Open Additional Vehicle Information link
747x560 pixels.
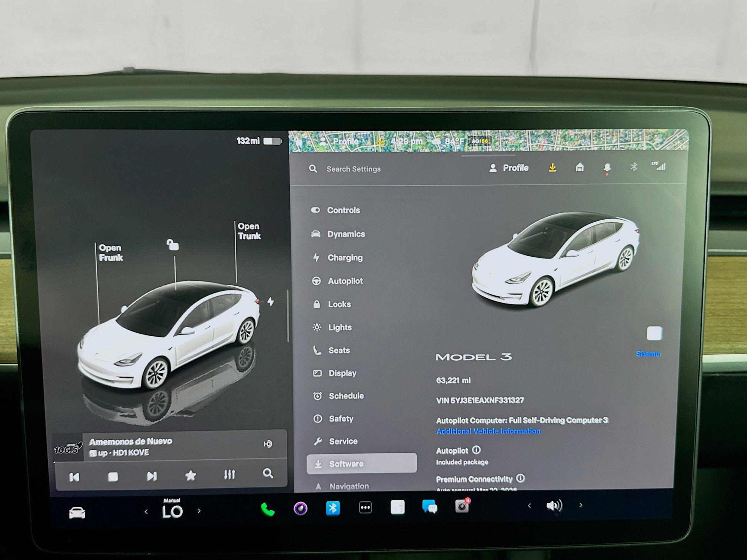coord(488,431)
